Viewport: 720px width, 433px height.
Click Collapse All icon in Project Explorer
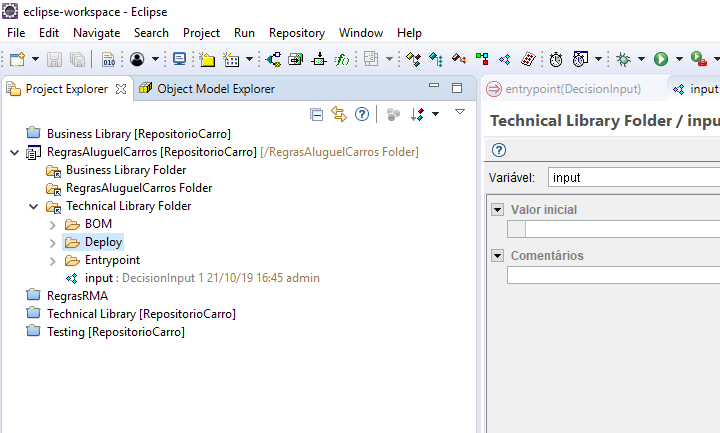pyautogui.click(x=316, y=114)
